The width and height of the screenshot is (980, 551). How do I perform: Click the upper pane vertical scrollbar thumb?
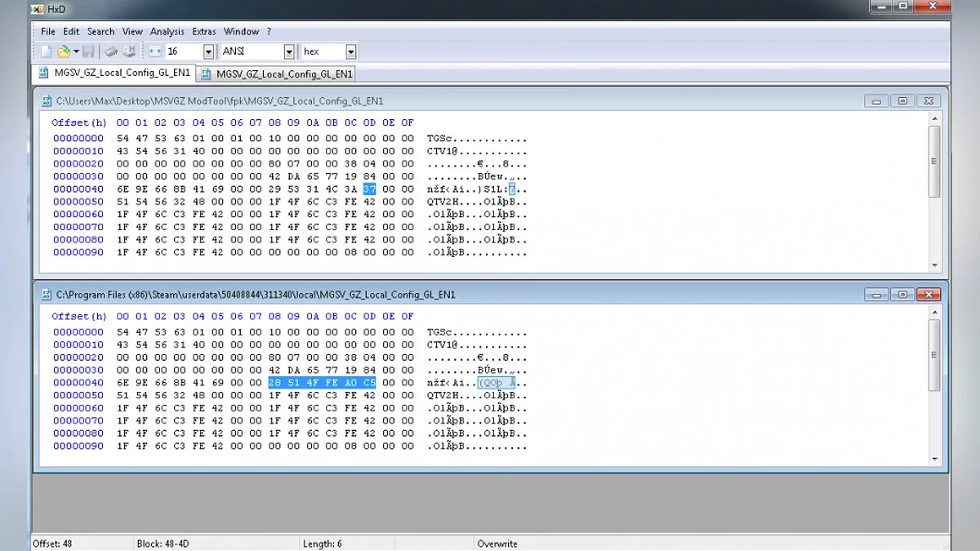935,160
